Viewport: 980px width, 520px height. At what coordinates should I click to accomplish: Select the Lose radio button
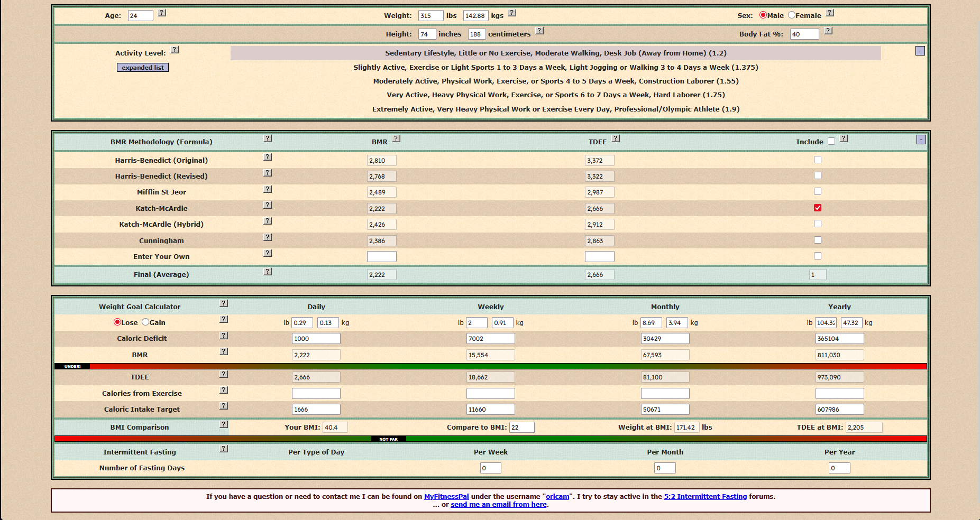coord(117,322)
